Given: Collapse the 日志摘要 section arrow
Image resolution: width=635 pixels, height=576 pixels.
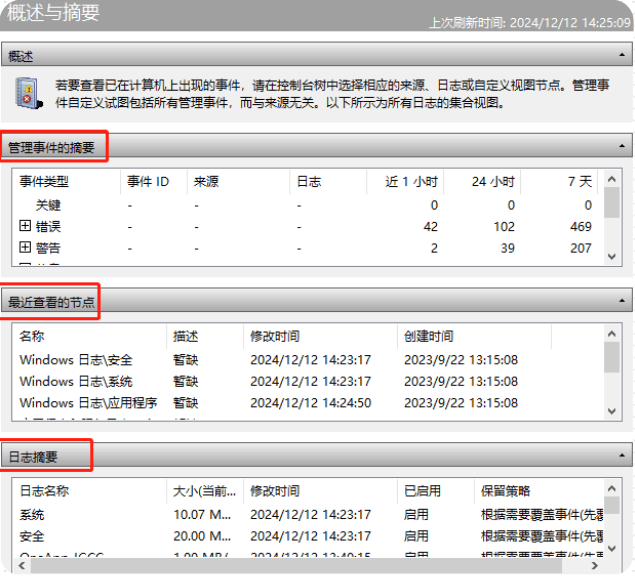Looking at the screenshot, I should click(x=622, y=456).
